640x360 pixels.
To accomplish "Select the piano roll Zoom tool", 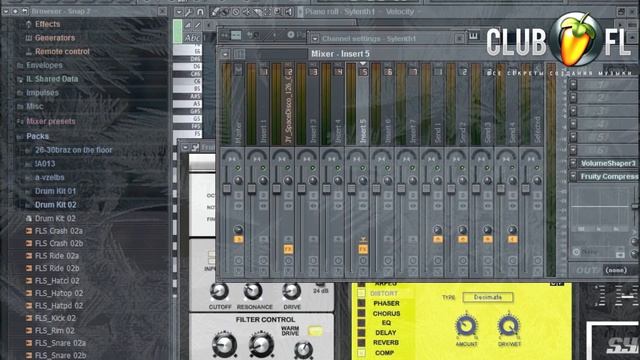I will pyautogui.click(x=278, y=12).
